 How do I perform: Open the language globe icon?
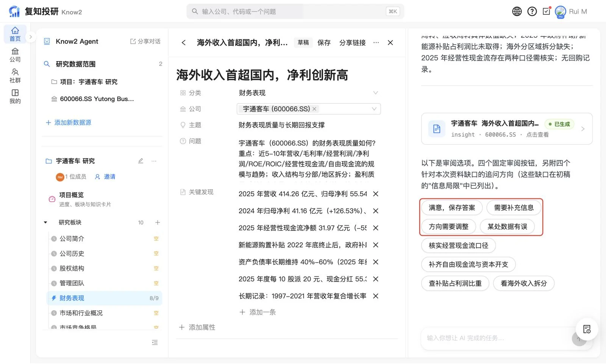coord(517,11)
